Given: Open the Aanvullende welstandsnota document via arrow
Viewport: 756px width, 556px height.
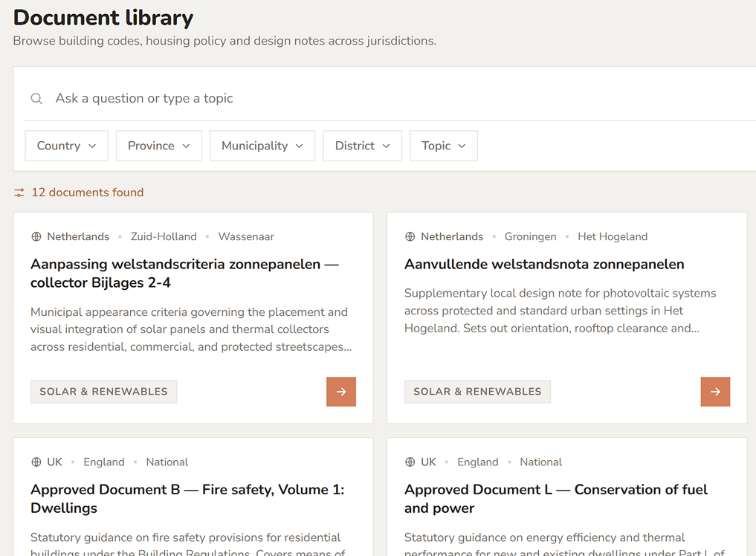Looking at the screenshot, I should [x=715, y=392].
